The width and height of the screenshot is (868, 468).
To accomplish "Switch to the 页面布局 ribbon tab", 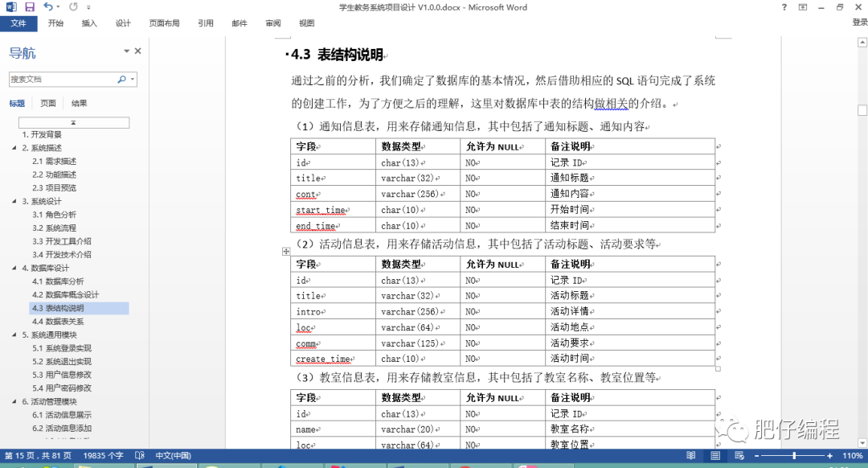I will tap(165, 23).
